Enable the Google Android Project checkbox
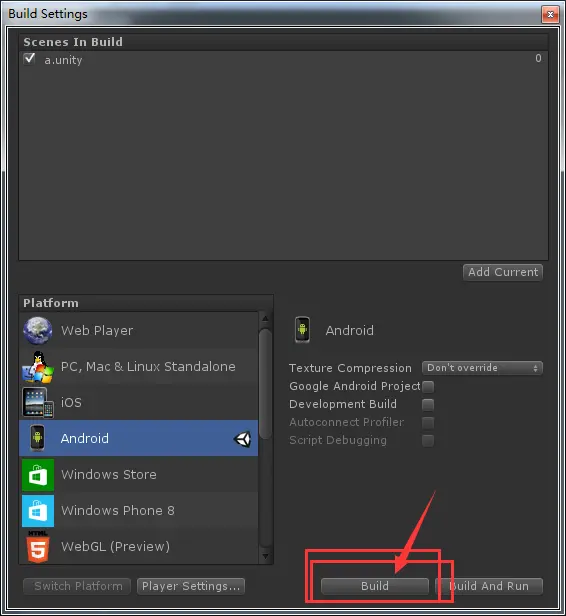The image size is (566, 616). coord(428,387)
